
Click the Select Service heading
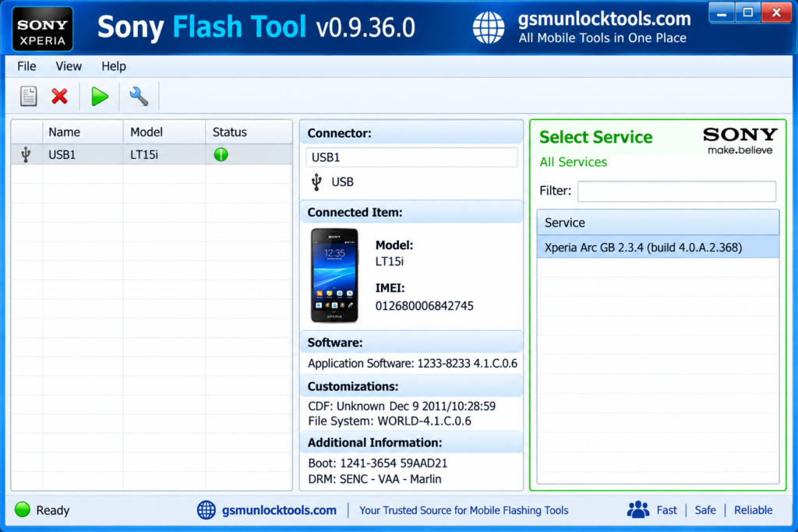[x=595, y=137]
